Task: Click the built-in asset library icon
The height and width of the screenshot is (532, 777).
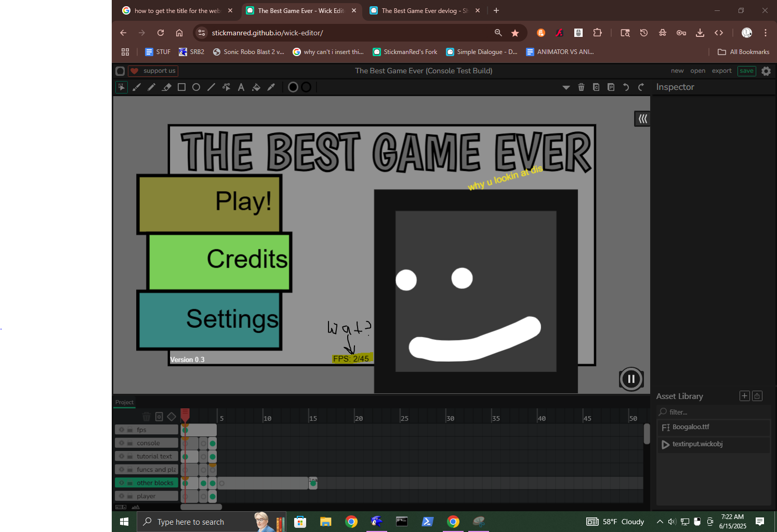Action: point(757,396)
